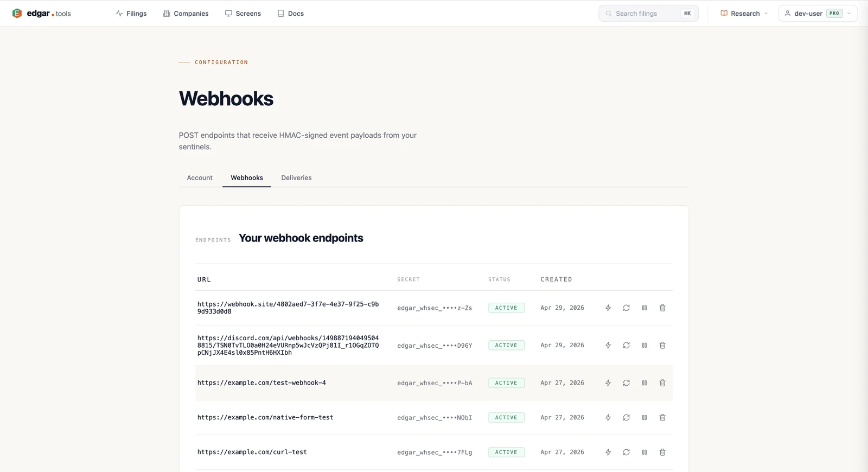Click ACTIVE badge on webhook.site row

pyautogui.click(x=506, y=308)
